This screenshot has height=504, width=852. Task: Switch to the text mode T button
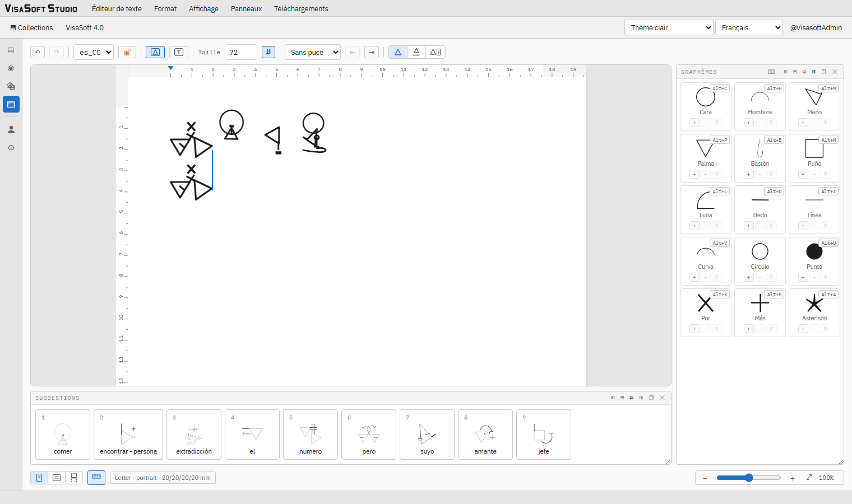[x=179, y=52]
